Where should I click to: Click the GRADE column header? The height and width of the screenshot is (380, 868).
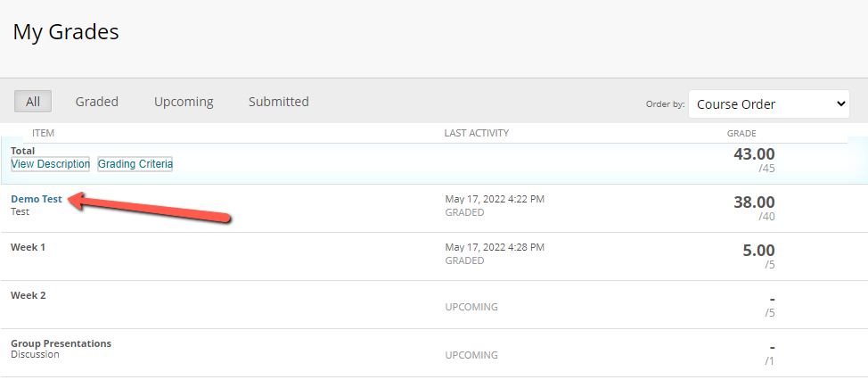pyautogui.click(x=741, y=134)
